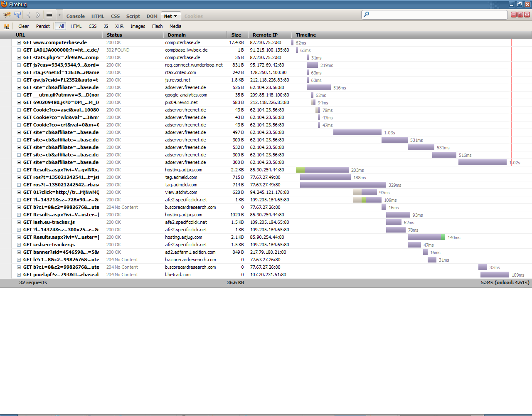Go back with the left arrow icon
The height and width of the screenshot is (416, 532).
tap(28, 15)
